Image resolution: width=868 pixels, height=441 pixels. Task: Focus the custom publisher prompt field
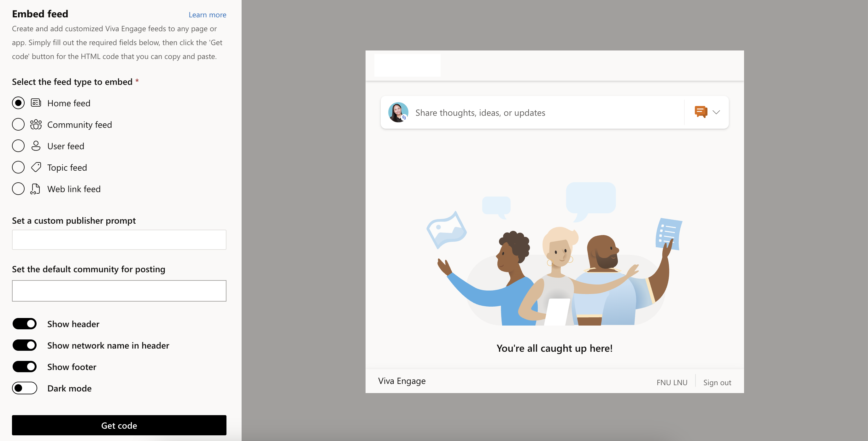(119, 240)
